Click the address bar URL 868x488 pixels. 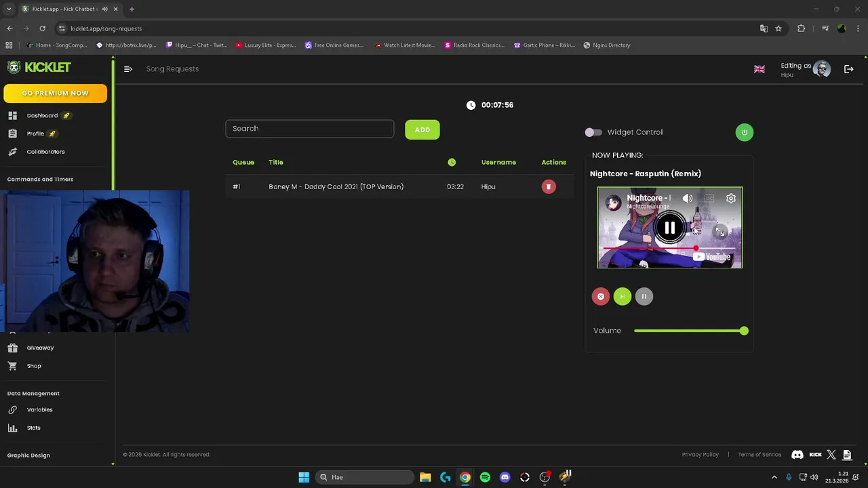click(106, 28)
